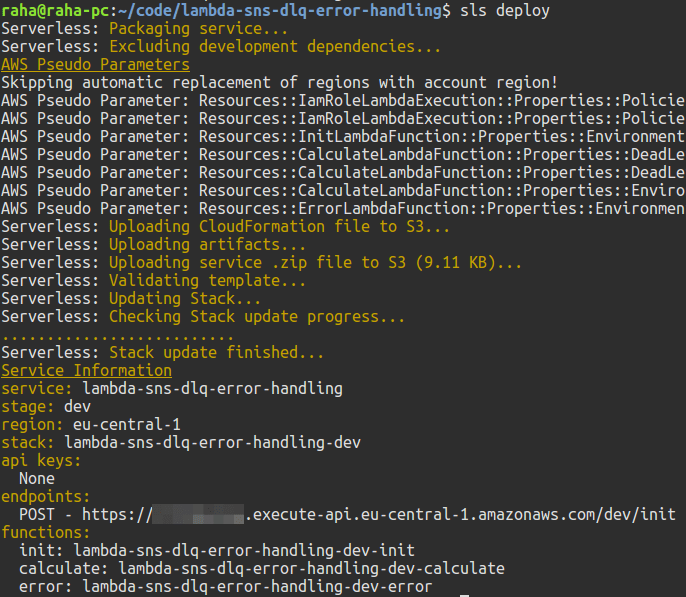Screen dimensions: 686x597
Task: Click the 'AWS Pseudo Parameters' underlined heading
Action: click(x=95, y=65)
